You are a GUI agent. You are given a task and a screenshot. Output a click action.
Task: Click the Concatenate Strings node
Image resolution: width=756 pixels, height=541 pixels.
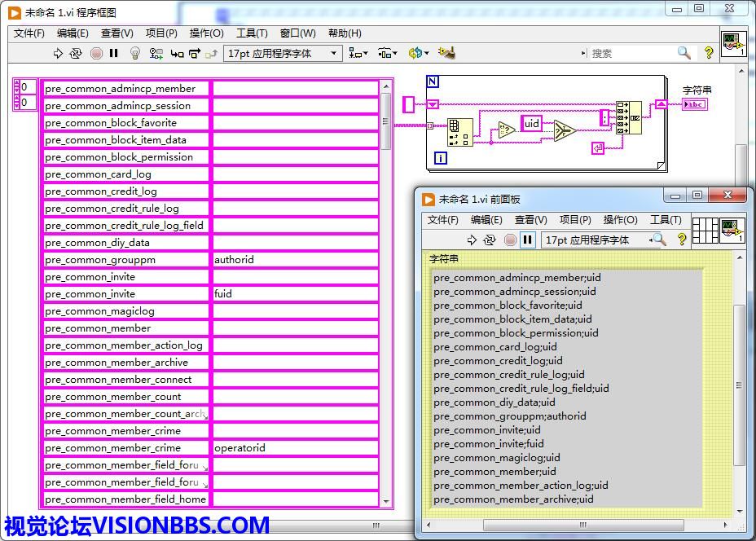628,118
